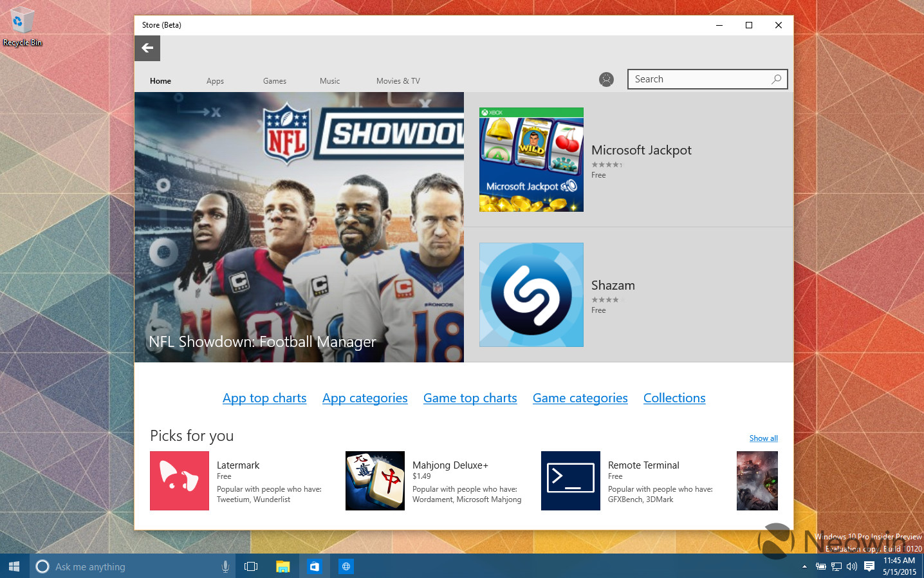
Task: Open the Game categories link
Action: coord(580,398)
